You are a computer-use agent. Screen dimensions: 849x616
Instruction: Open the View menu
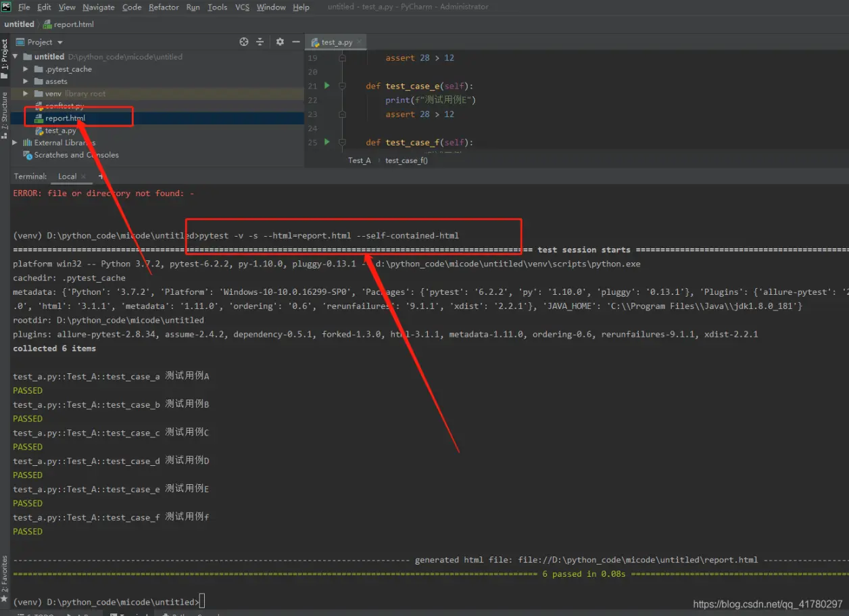(x=67, y=7)
